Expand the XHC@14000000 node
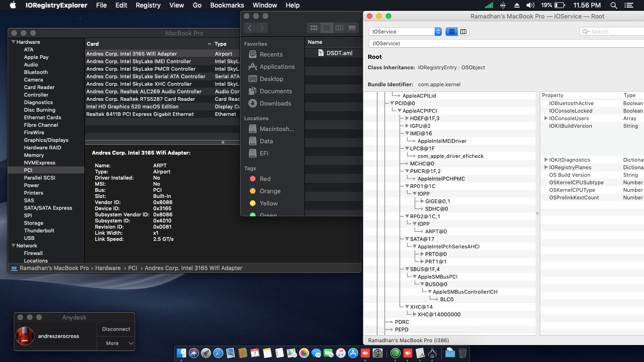Screen dimensions: 644x362 pyautogui.click(x=414, y=314)
